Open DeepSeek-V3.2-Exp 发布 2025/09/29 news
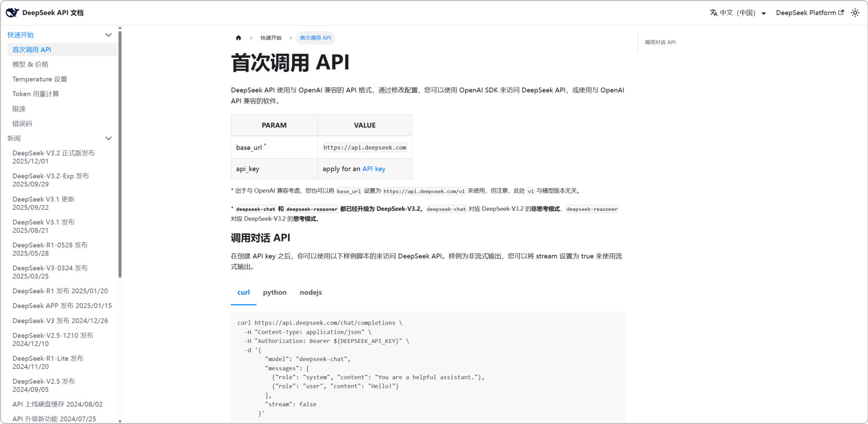 [x=51, y=180]
